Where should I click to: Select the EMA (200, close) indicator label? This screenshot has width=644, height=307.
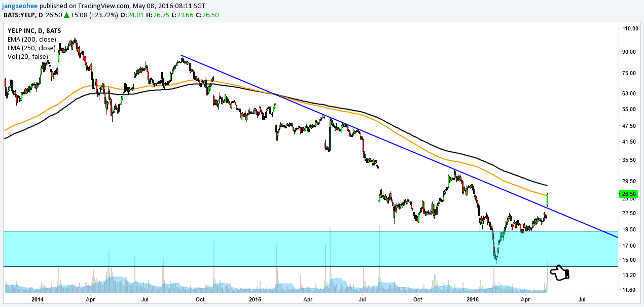point(31,40)
